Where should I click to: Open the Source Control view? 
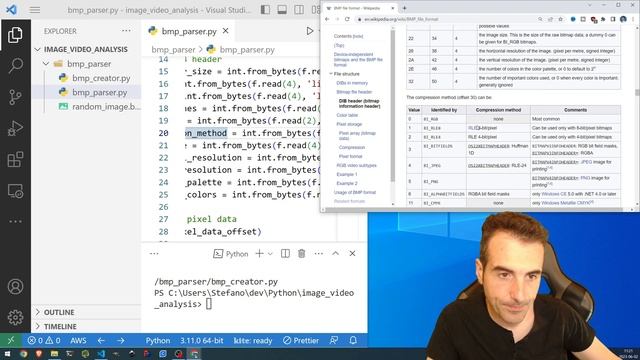(15, 97)
